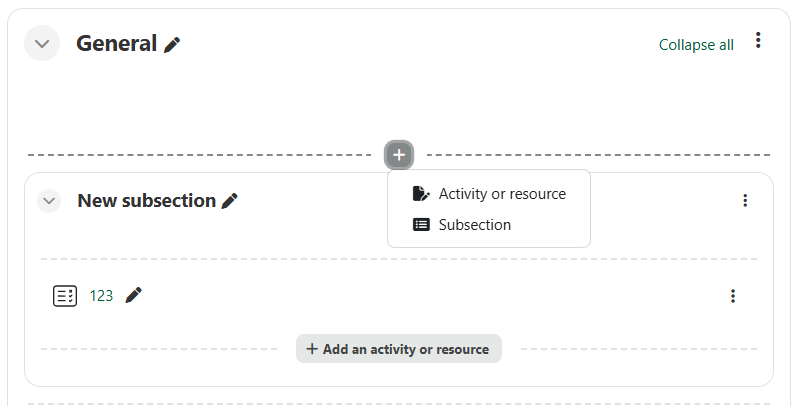805x406 pixels.
Task: Click the plus sign on the Add an activity button
Action: pyautogui.click(x=312, y=349)
